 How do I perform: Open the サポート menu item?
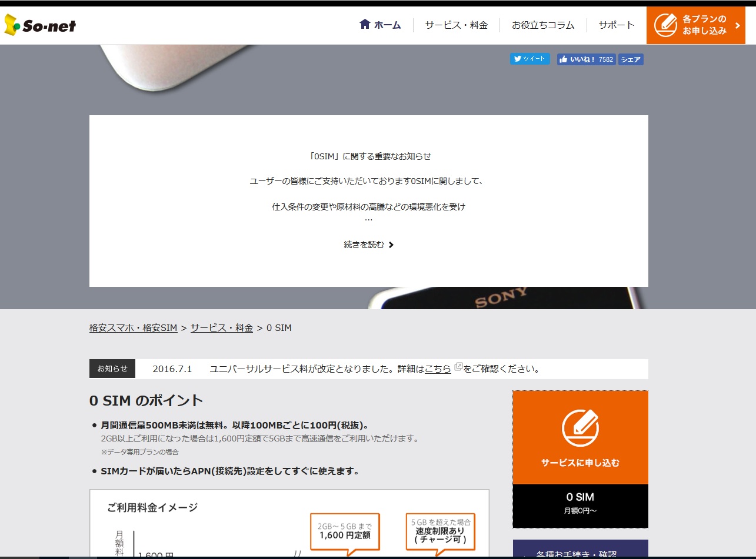[617, 25]
